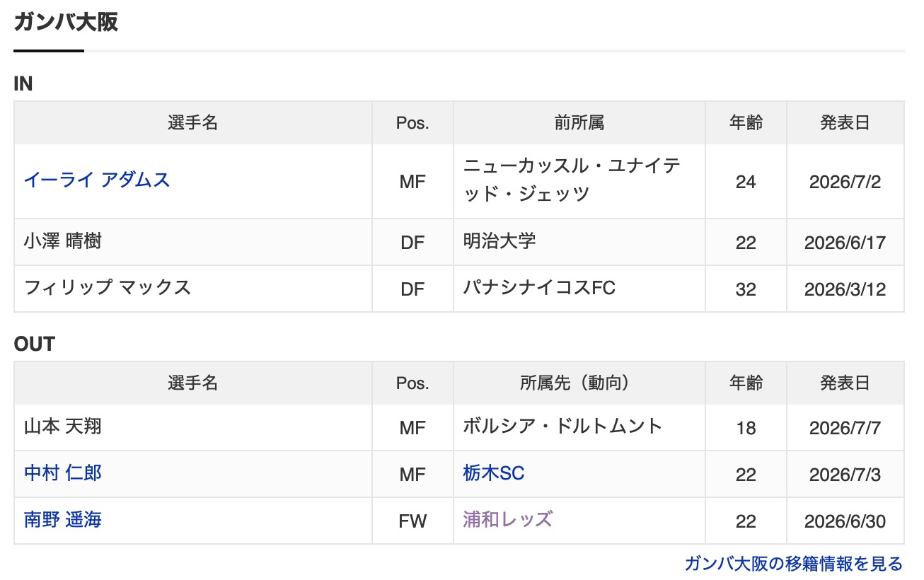This screenshot has width=924, height=580.
Task: Click Pos. header in OUT table
Action: (x=412, y=383)
